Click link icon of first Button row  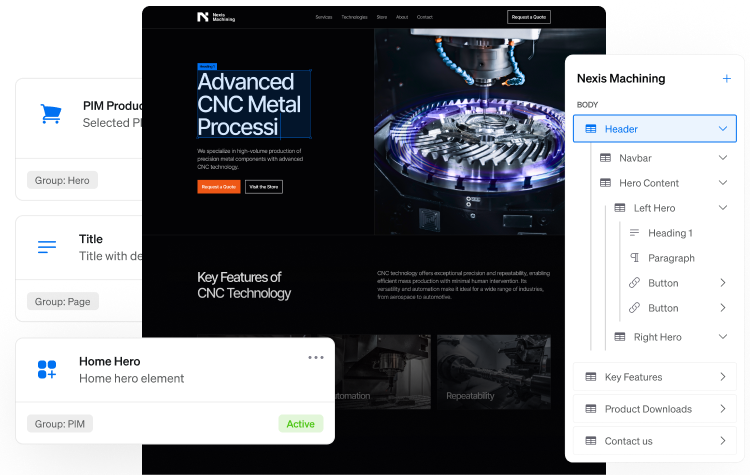(634, 283)
